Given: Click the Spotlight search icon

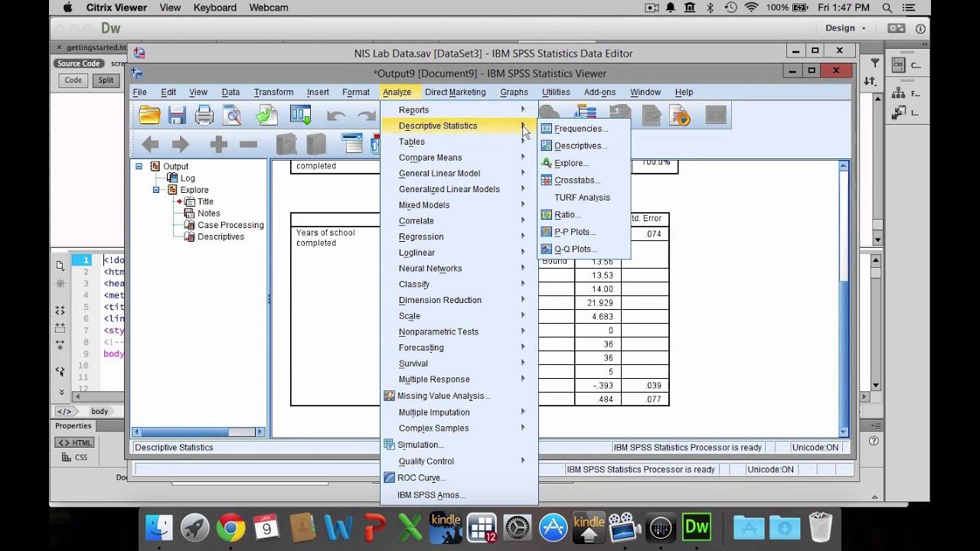Looking at the screenshot, I should 887,8.
